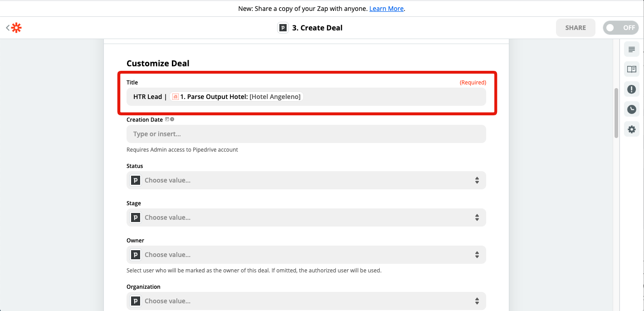The height and width of the screenshot is (311, 644).
Task: Expand the Status dropdown
Action: (x=306, y=180)
